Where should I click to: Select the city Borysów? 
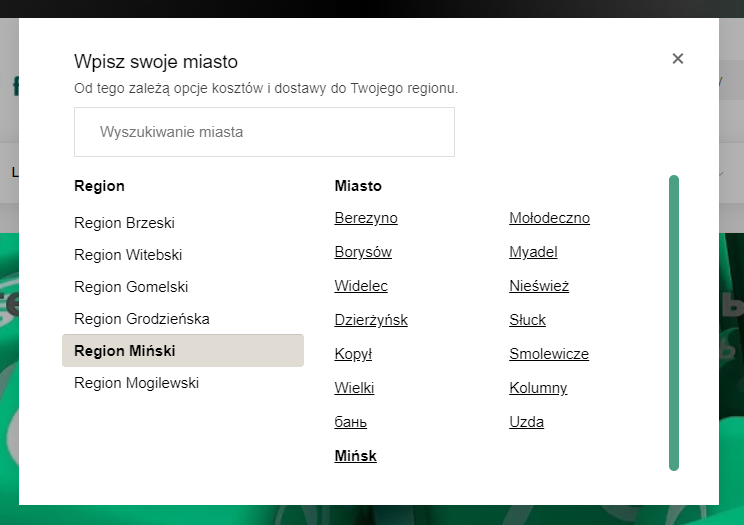(363, 252)
